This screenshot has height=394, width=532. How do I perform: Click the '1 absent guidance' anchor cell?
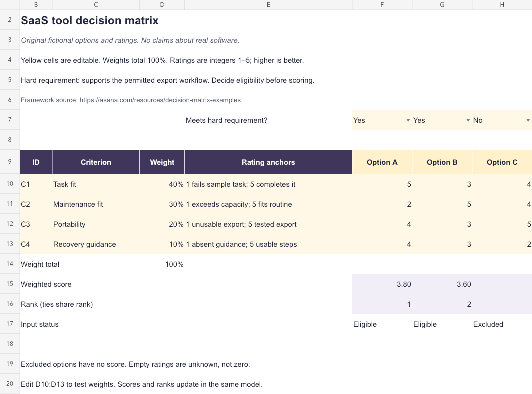point(268,244)
